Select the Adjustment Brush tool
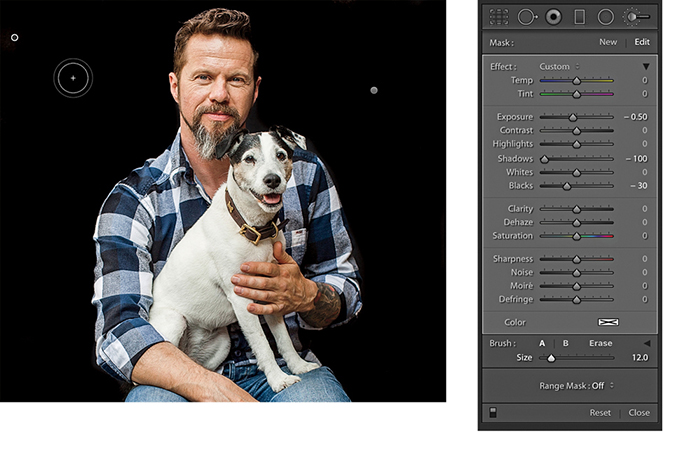Screen dimensions: 684x453 pyautogui.click(x=636, y=16)
